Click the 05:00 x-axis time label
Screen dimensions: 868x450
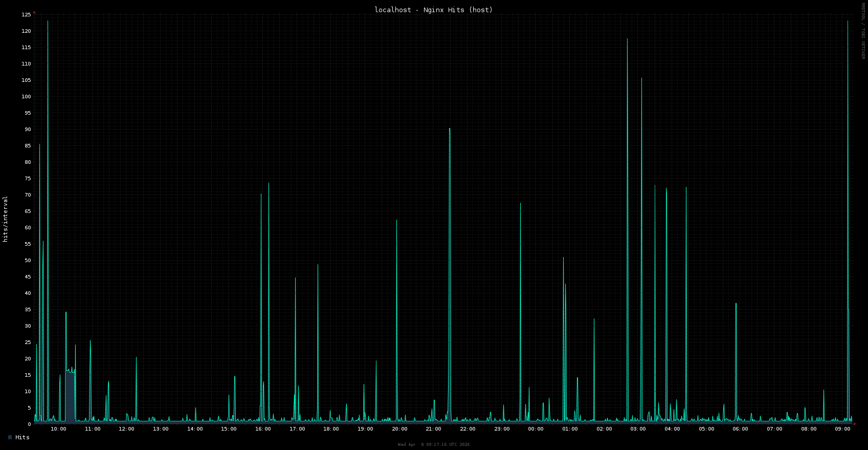point(706,429)
